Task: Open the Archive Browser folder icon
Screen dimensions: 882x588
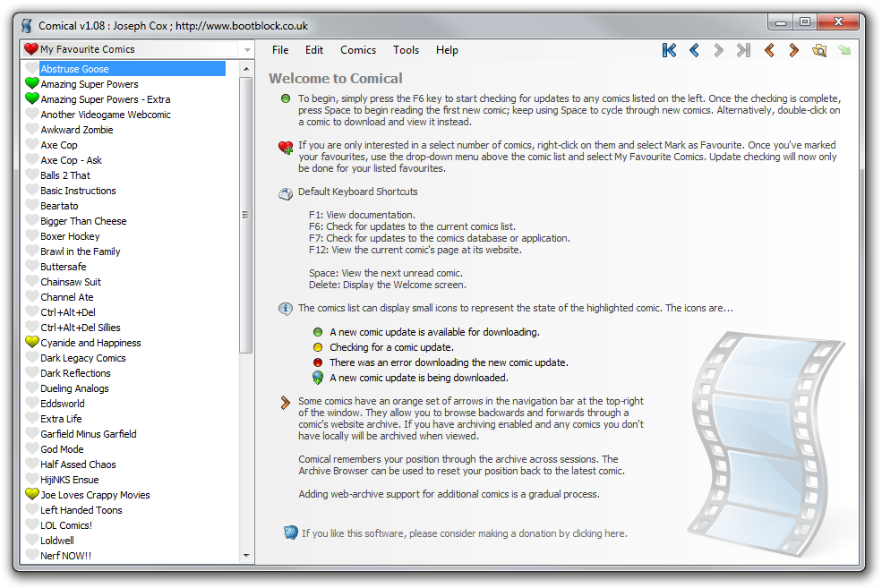Action: (818, 50)
